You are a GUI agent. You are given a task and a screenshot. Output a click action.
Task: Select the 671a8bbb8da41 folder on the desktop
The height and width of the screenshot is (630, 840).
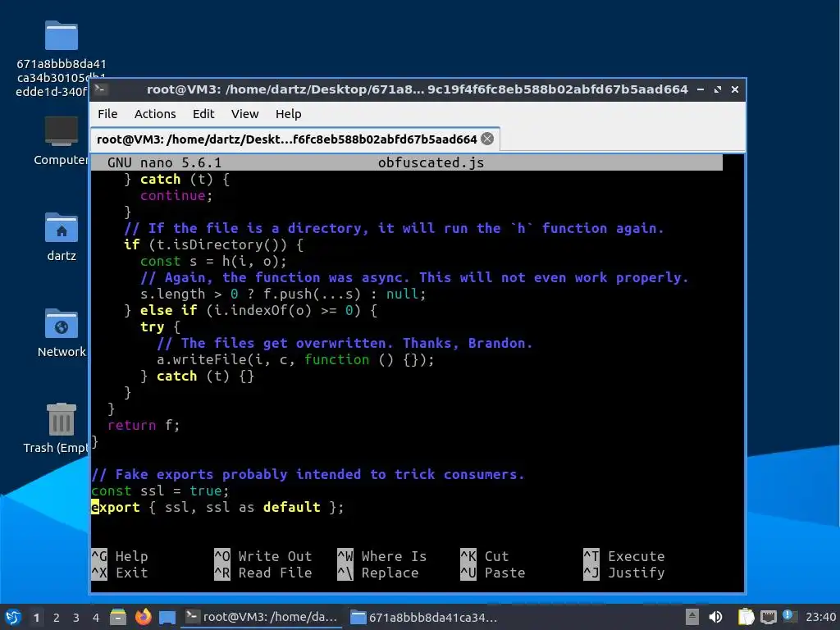click(61, 59)
